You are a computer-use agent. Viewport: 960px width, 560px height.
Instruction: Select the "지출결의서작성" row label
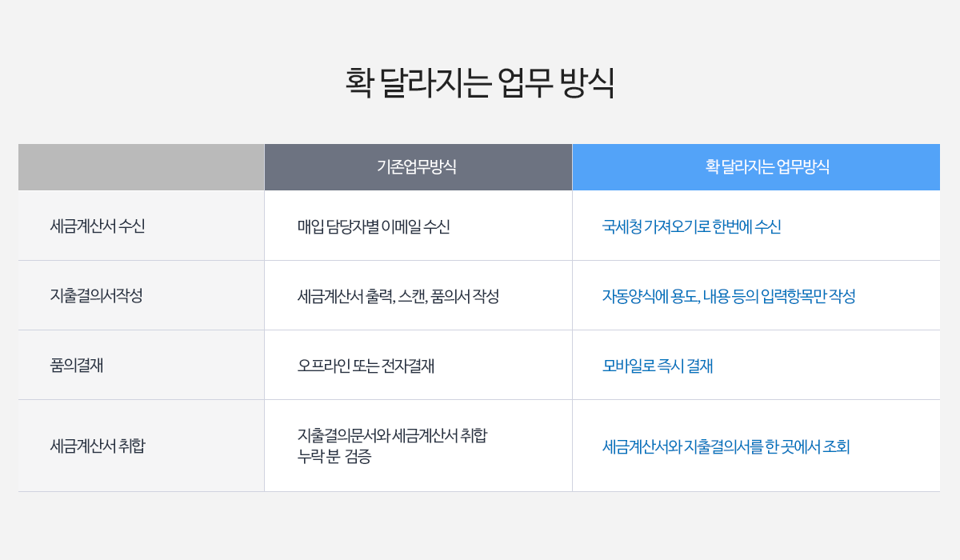[96, 296]
